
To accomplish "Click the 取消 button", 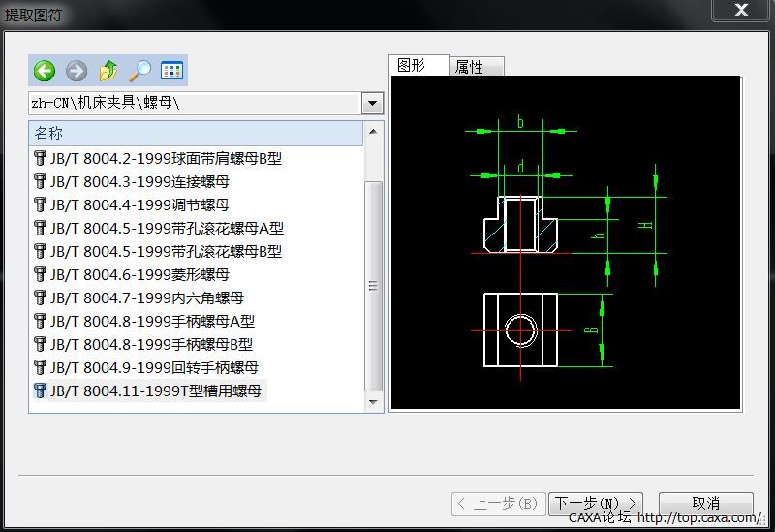I will (x=705, y=503).
